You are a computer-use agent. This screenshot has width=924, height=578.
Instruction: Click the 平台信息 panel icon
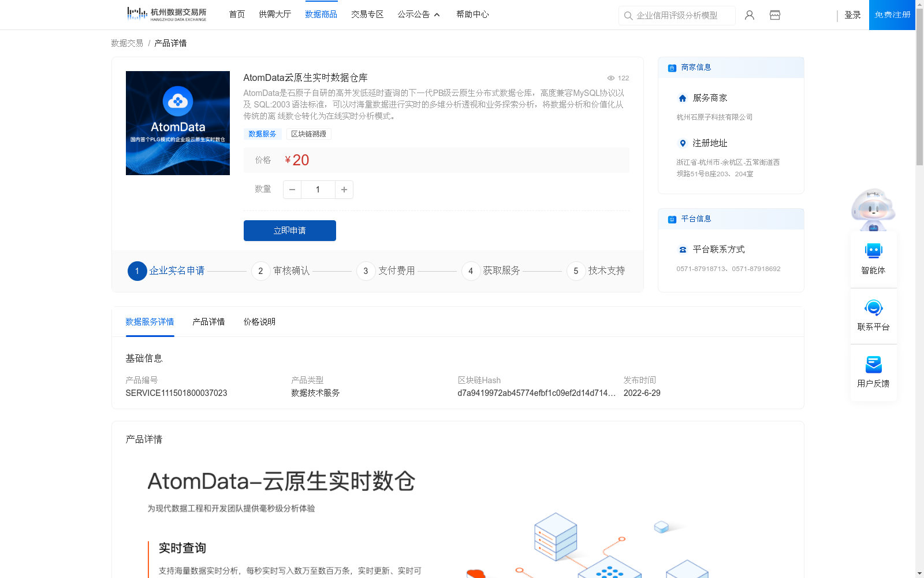pos(672,220)
